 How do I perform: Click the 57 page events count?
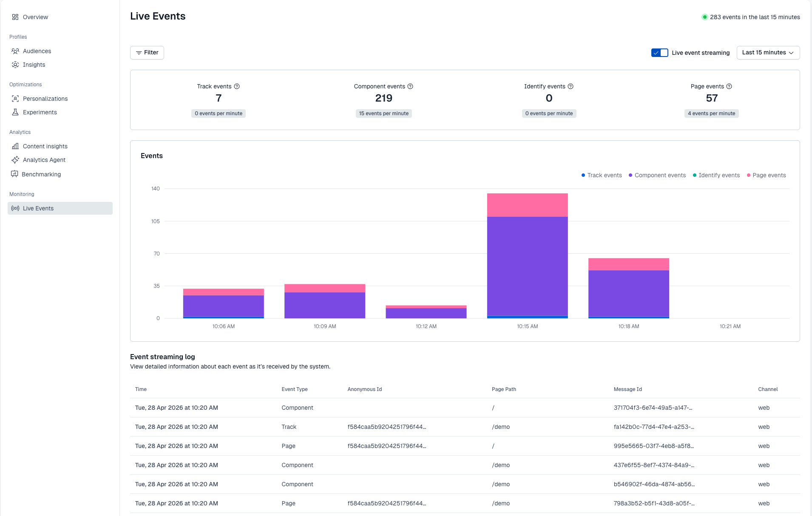(x=712, y=98)
